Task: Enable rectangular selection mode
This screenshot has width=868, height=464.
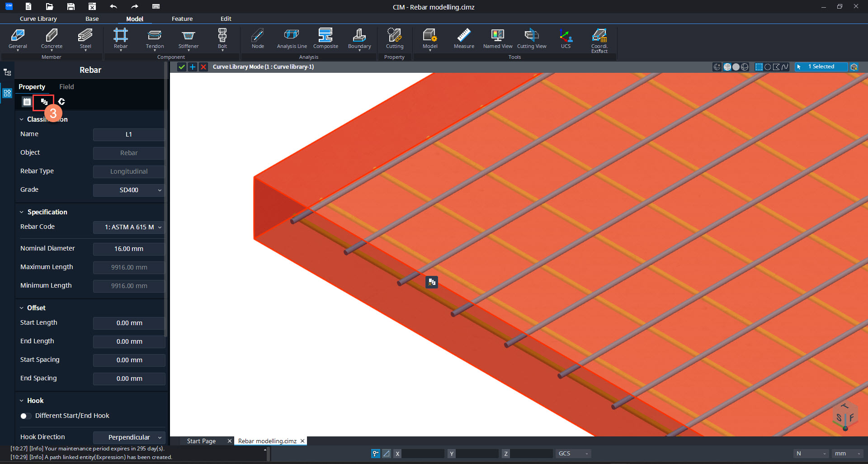Action: click(x=759, y=67)
